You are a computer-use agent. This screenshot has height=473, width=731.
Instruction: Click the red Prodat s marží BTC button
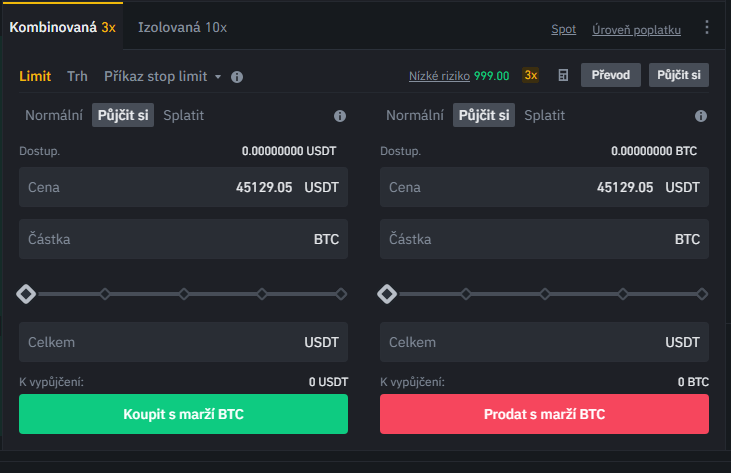pyautogui.click(x=544, y=414)
